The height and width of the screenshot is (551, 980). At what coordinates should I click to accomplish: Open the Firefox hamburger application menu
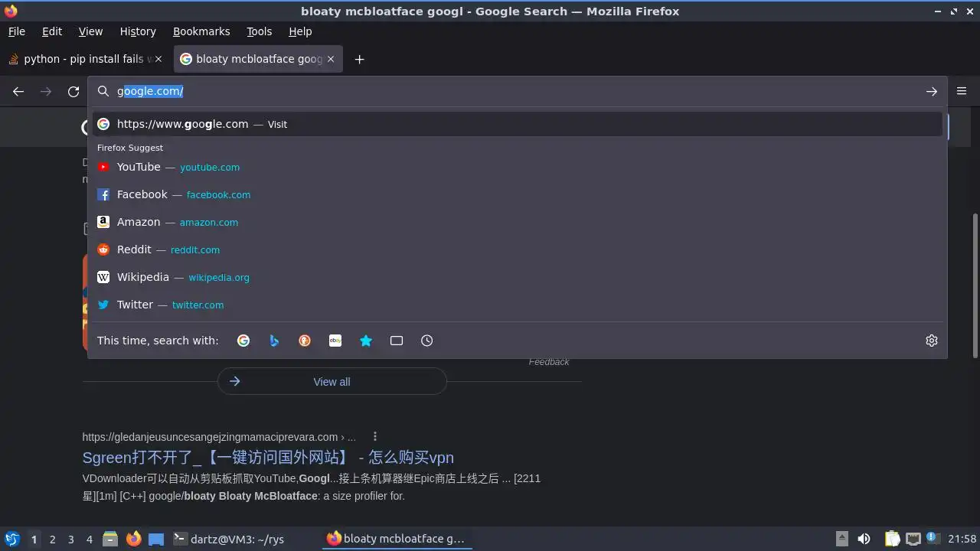[962, 91]
